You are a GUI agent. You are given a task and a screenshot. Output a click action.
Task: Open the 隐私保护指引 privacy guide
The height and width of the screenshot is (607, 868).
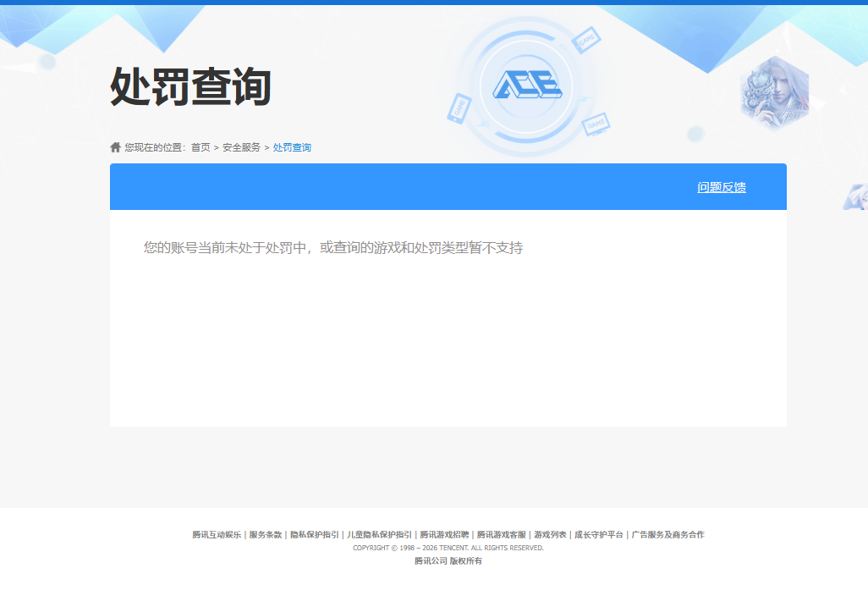click(x=314, y=535)
